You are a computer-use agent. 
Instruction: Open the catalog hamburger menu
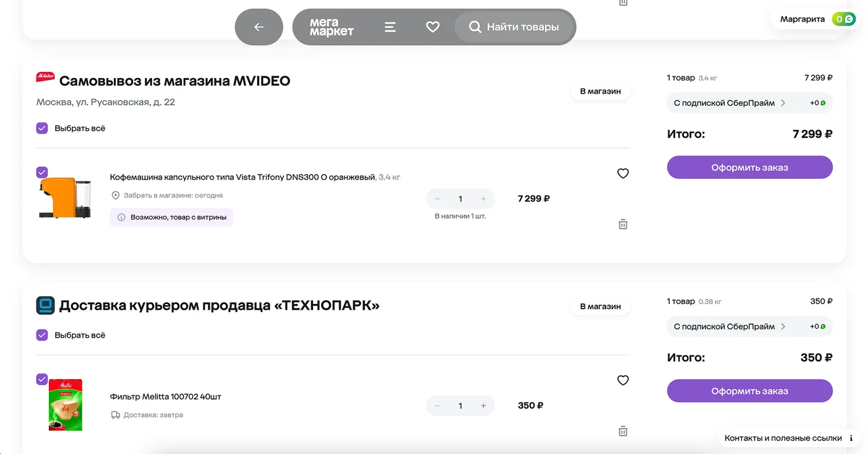(390, 27)
